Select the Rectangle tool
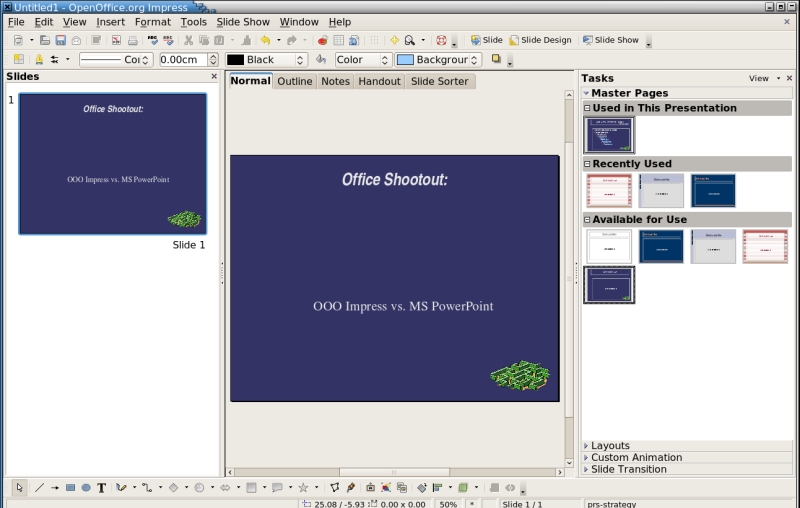Screen dimensions: 800x508 click(x=70, y=488)
